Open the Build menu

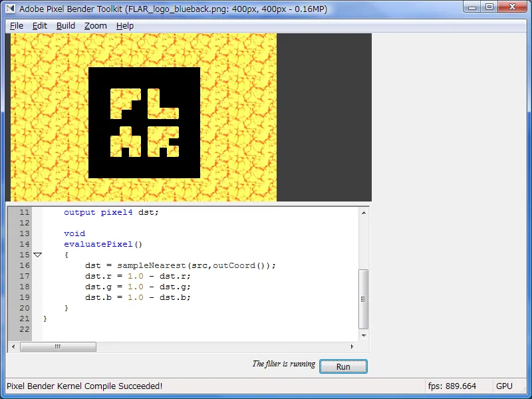click(x=65, y=26)
